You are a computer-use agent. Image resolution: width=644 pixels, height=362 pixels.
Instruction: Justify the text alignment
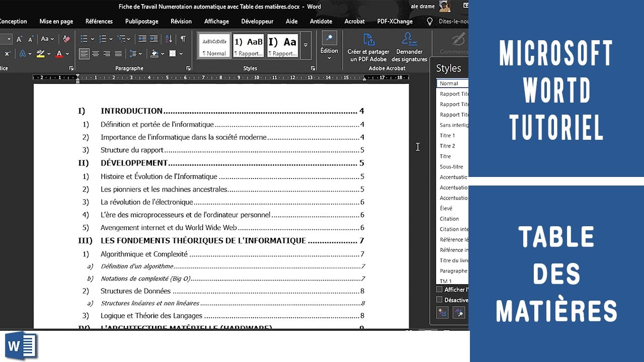(x=118, y=53)
